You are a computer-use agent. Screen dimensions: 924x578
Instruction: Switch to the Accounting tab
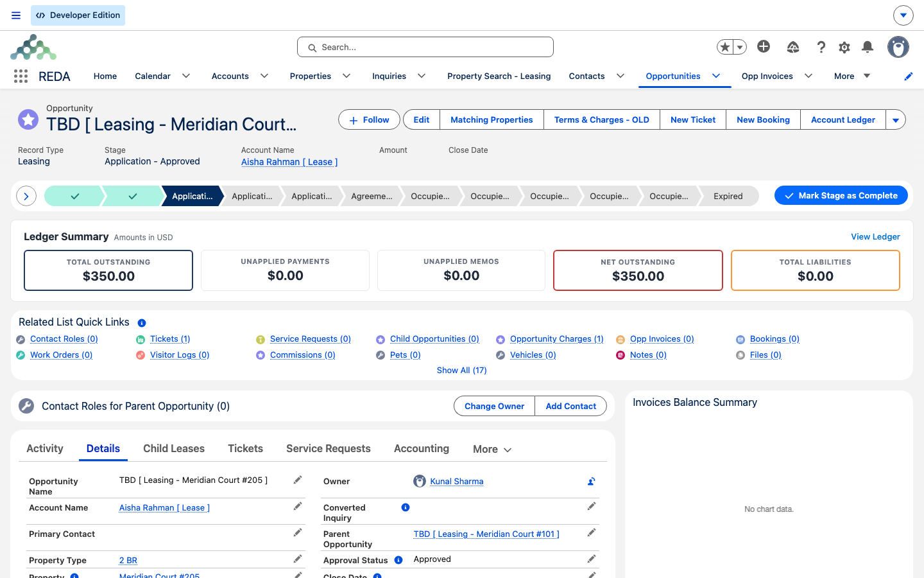[x=422, y=448]
